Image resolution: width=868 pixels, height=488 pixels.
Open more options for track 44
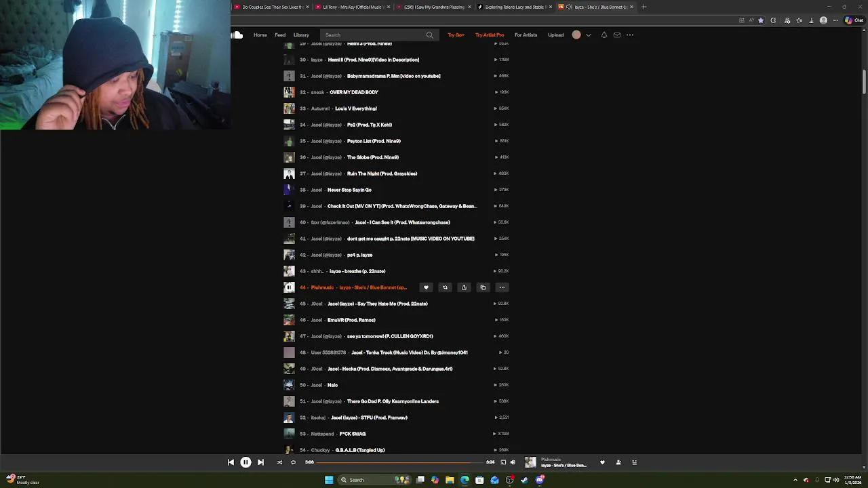502,287
